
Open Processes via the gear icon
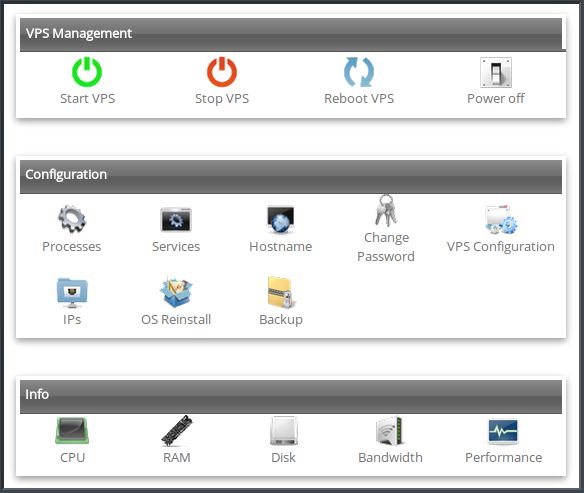click(x=72, y=219)
